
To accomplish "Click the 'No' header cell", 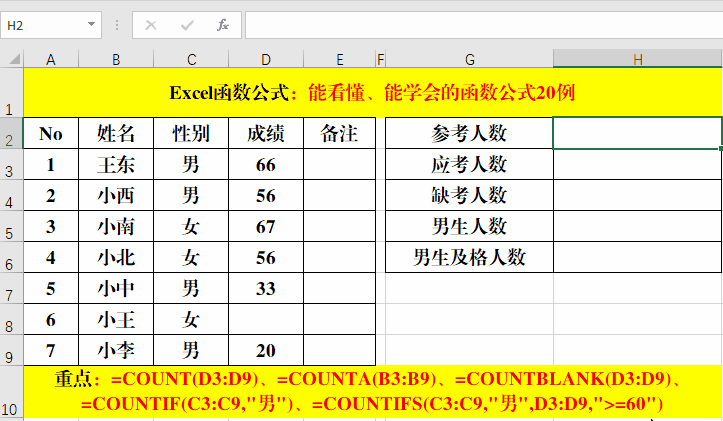I will [51, 133].
